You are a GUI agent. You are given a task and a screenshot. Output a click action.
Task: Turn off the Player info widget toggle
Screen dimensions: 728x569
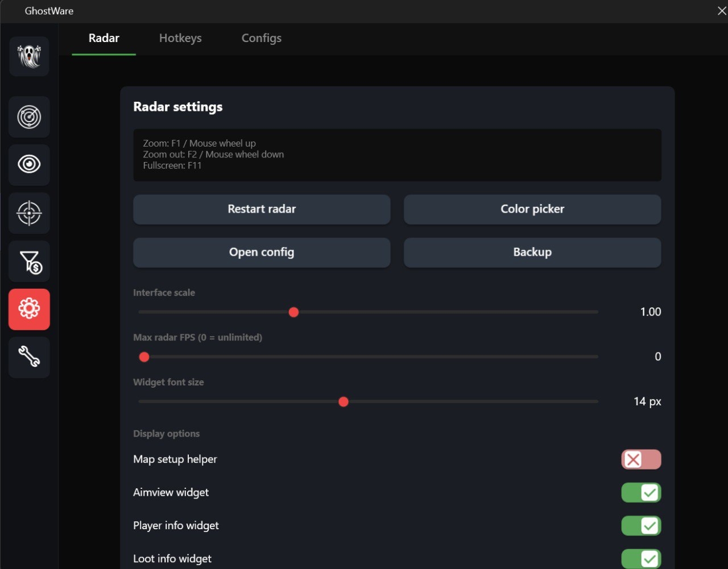click(x=641, y=526)
